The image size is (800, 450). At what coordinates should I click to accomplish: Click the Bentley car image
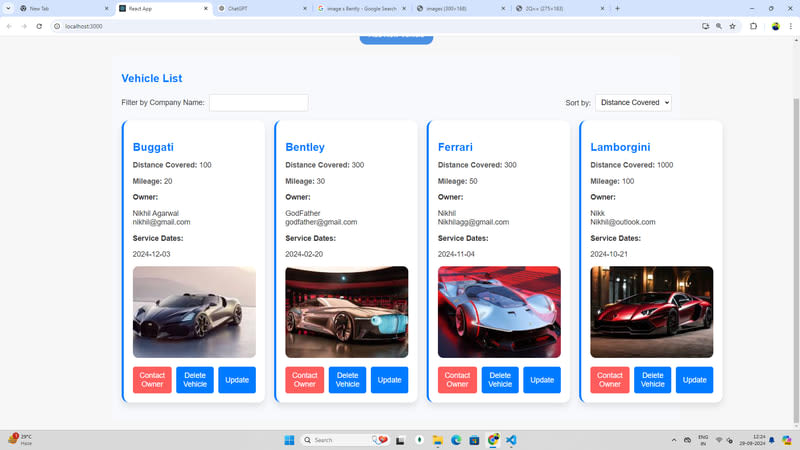[347, 312]
